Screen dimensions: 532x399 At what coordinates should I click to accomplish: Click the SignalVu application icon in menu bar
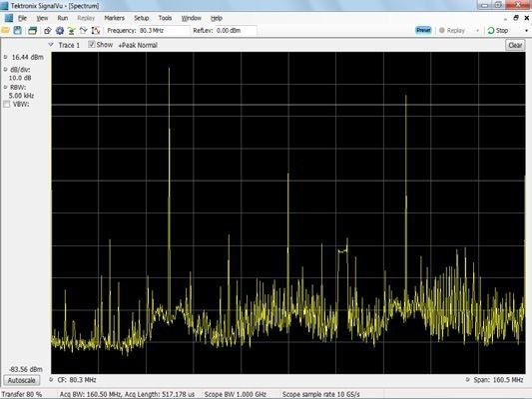8,18
